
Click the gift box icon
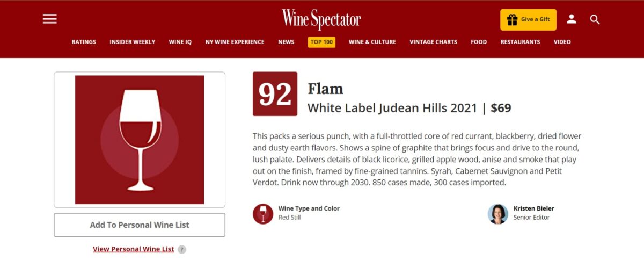point(512,19)
